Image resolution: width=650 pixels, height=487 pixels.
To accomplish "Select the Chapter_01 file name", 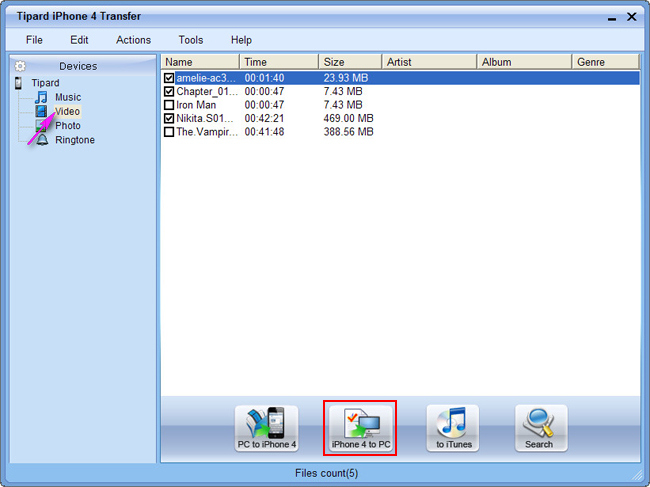I will 207,91.
